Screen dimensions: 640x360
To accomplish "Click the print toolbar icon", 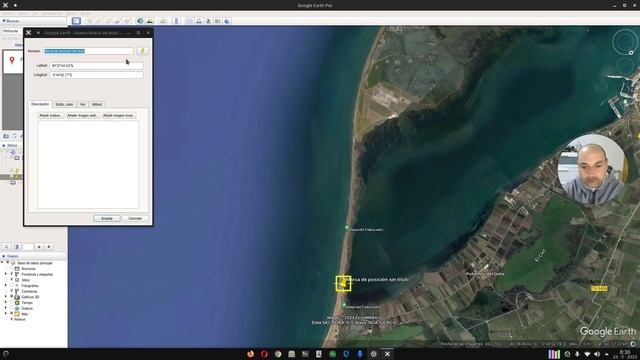I will 199,20.
